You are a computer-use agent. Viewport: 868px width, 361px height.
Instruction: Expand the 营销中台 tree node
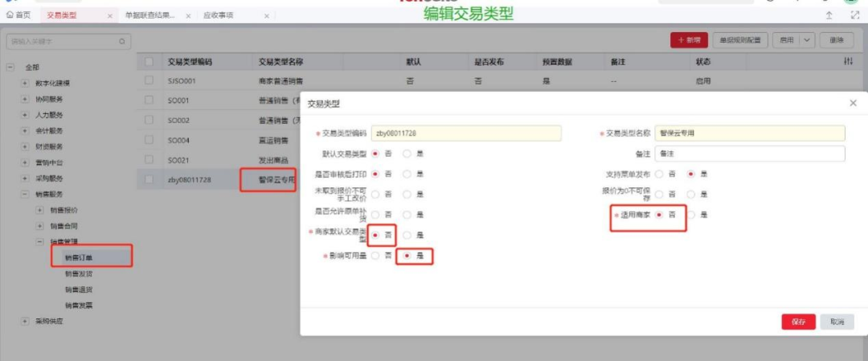click(x=24, y=162)
